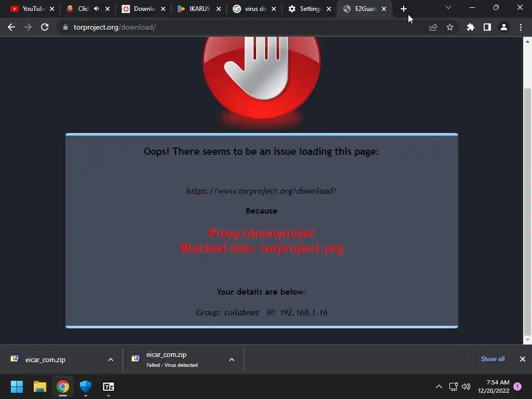Click 'Blocked site: torproject.org' text
Screen dimensions: 532x399
262,248
